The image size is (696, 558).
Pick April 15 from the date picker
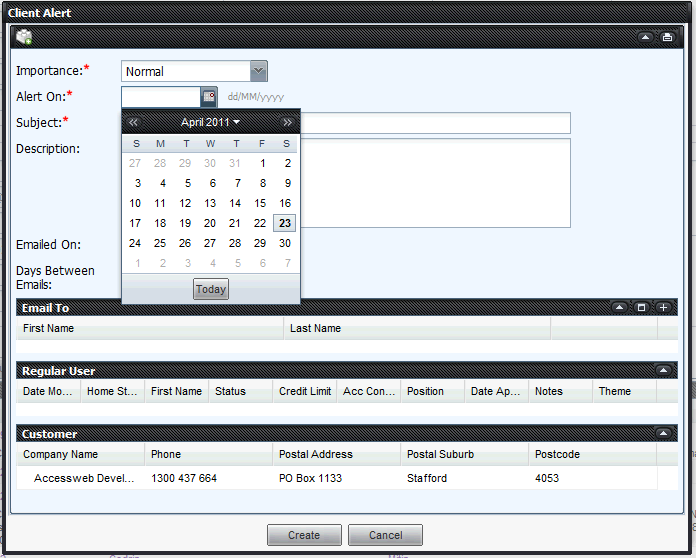[260, 203]
